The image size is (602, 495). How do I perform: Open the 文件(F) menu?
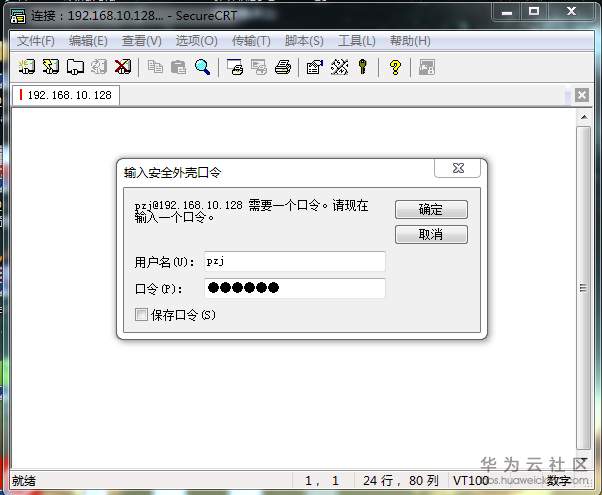(35, 41)
